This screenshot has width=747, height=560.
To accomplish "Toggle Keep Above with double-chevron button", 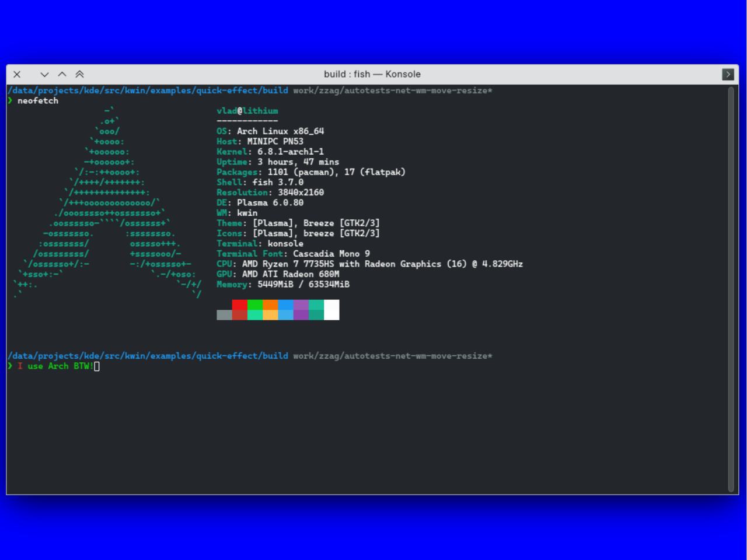I will tap(80, 74).
